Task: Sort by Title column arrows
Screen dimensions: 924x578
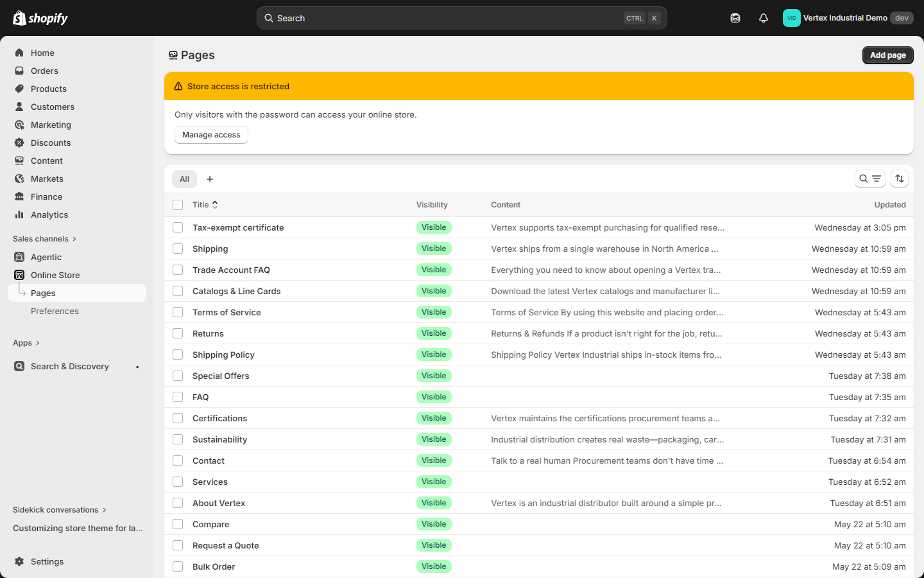Action: point(215,205)
